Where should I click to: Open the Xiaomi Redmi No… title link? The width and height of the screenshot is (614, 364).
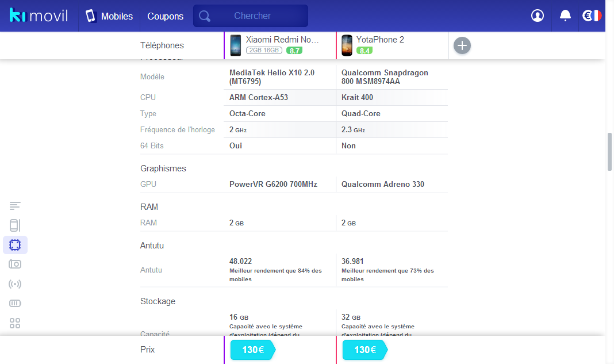pos(282,40)
